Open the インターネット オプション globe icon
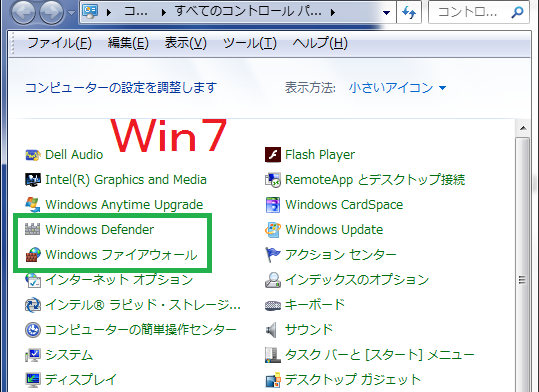 click(x=33, y=280)
